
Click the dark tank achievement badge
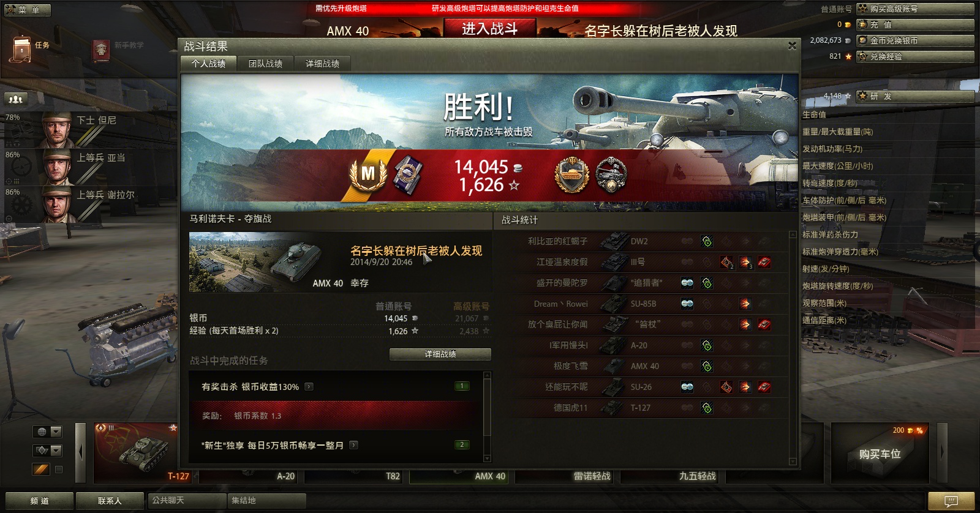click(x=611, y=174)
